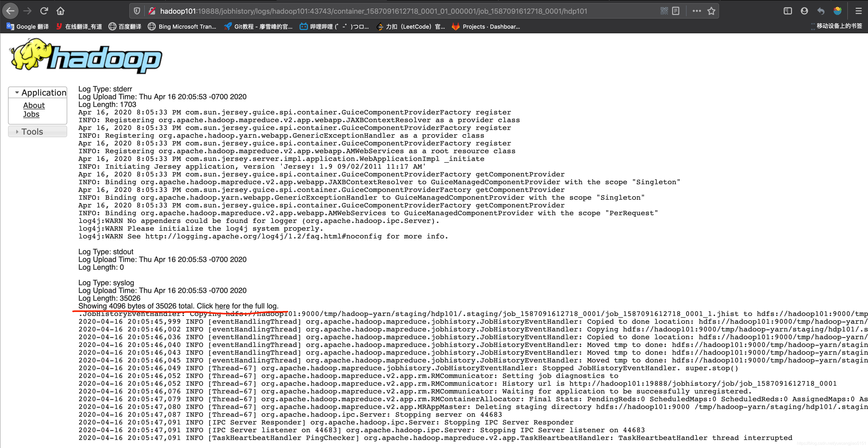Open the 力扣 (LeetCode) bookmark
This screenshot has width=868, height=448.
(x=411, y=27)
